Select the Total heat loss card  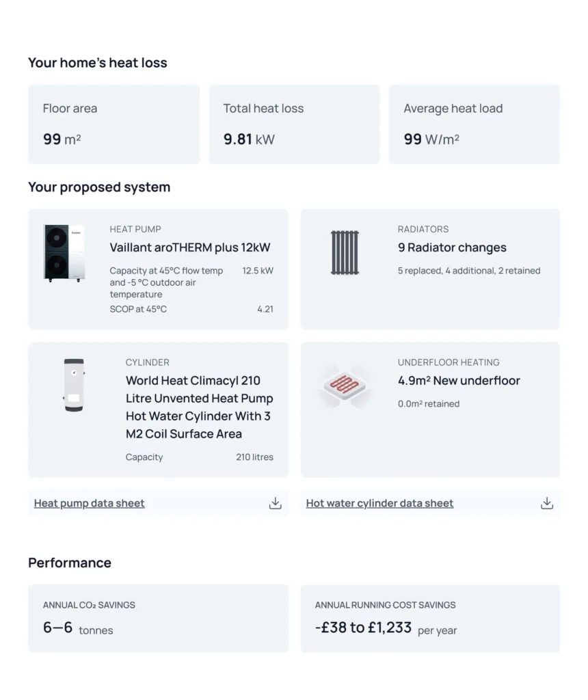click(294, 124)
